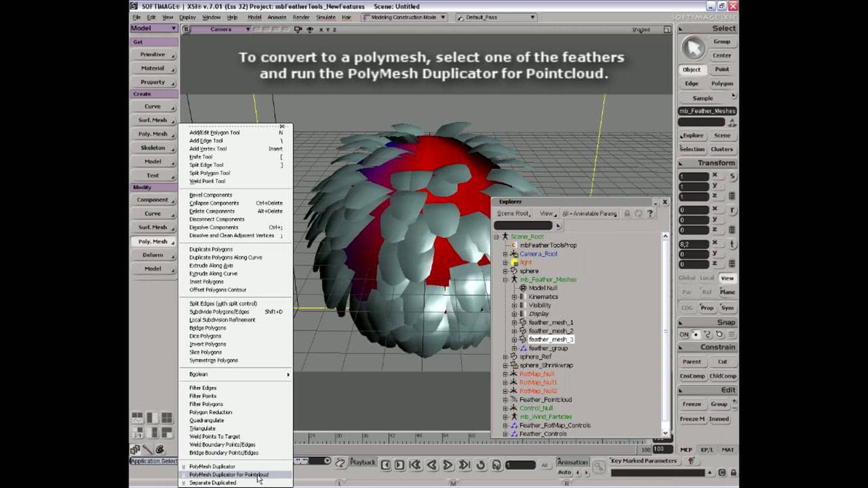Image resolution: width=868 pixels, height=488 pixels.
Task: Open the Explorer help question mark
Action: pos(650,213)
